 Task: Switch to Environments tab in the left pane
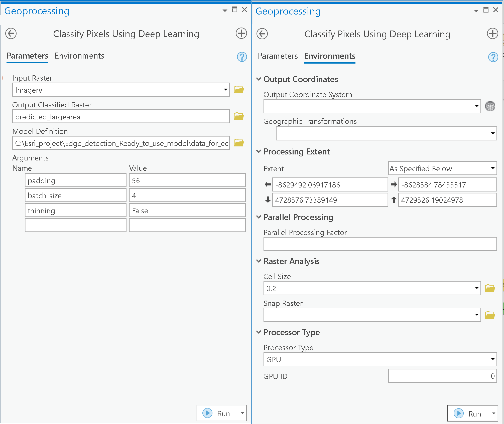point(79,56)
